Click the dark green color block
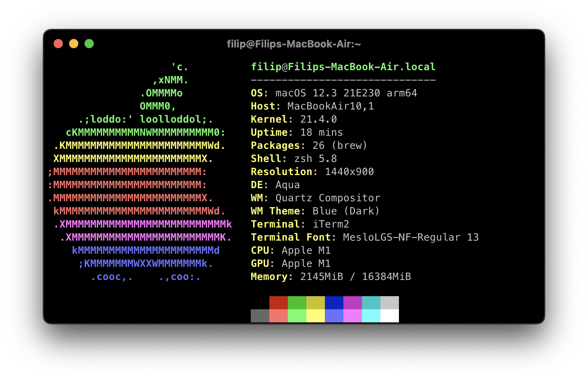The width and height of the screenshot is (588, 381). click(297, 303)
